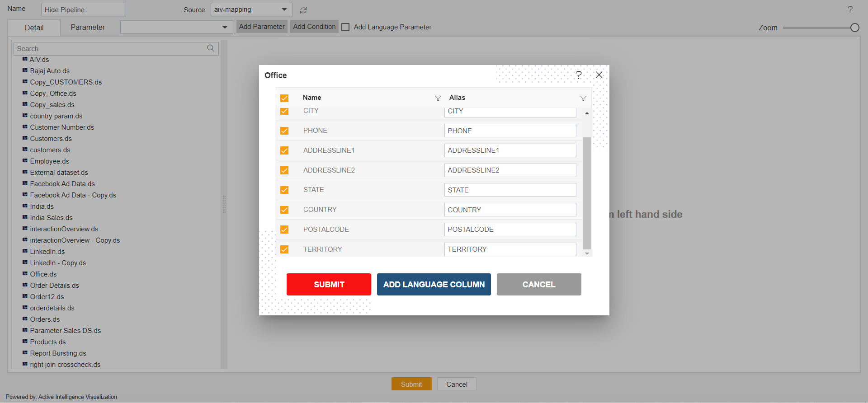The height and width of the screenshot is (403, 868).
Task: Click the search magnifier icon
Action: pyautogui.click(x=211, y=48)
